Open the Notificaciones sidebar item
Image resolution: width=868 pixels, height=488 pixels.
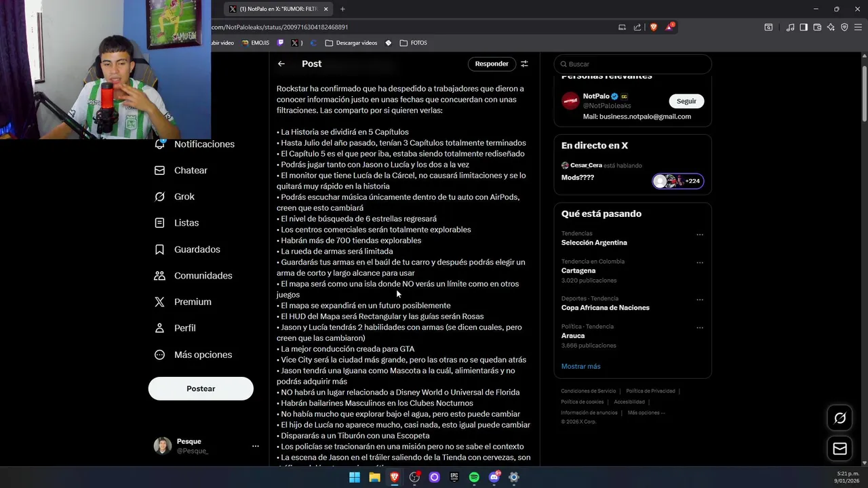click(x=195, y=144)
